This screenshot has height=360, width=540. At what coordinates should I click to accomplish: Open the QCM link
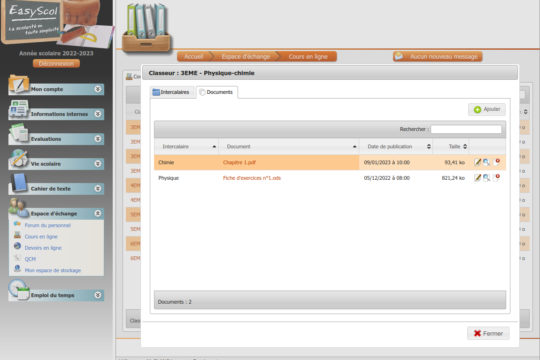(30, 259)
